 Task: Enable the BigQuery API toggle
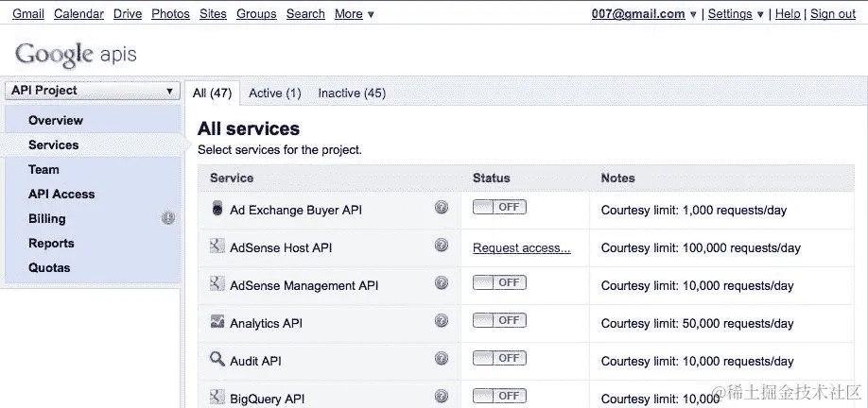pos(499,396)
